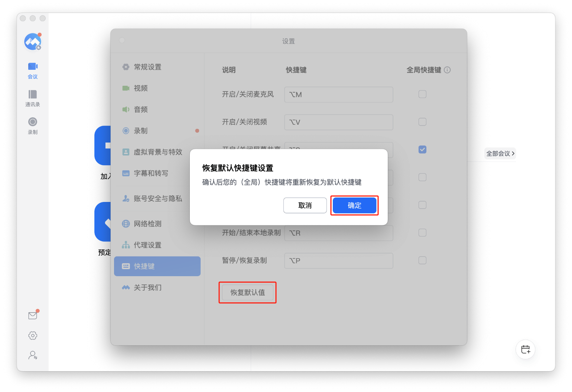Open the 通讯录 contacts icon
This screenshot has height=392, width=572.
[33, 98]
